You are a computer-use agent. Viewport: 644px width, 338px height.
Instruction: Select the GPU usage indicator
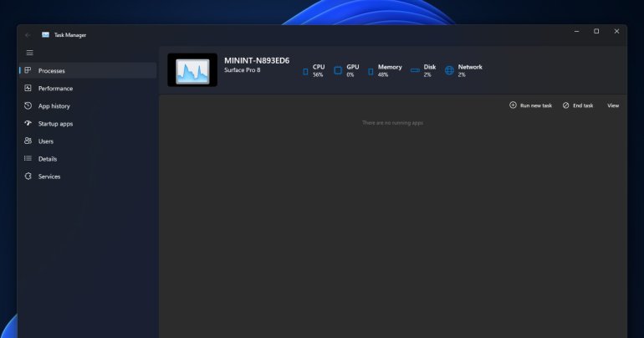tap(346, 70)
